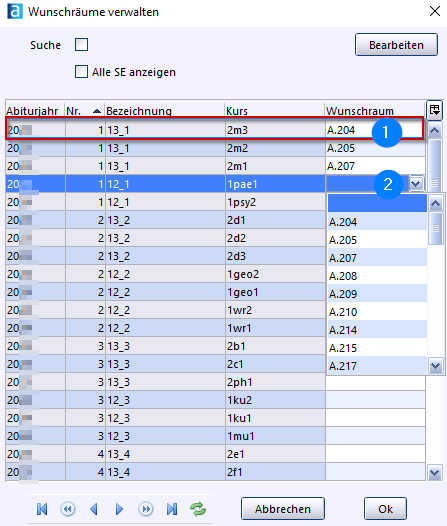Image resolution: width=447 pixels, height=526 pixels.
Task: Skip forward one page of records
Action: pyautogui.click(x=146, y=509)
